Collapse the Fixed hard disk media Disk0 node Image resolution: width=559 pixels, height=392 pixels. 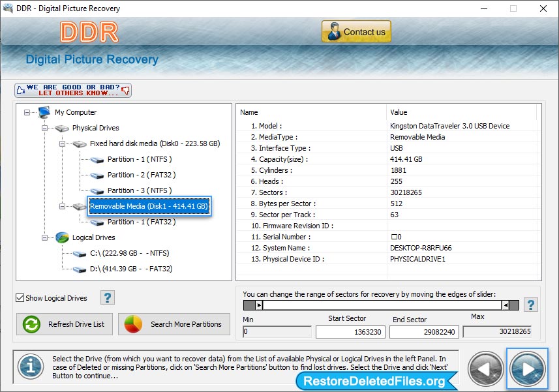click(62, 143)
